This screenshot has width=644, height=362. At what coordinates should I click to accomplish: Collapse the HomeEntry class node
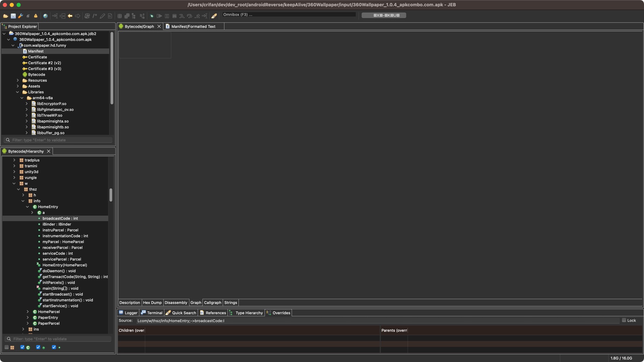coord(28,207)
